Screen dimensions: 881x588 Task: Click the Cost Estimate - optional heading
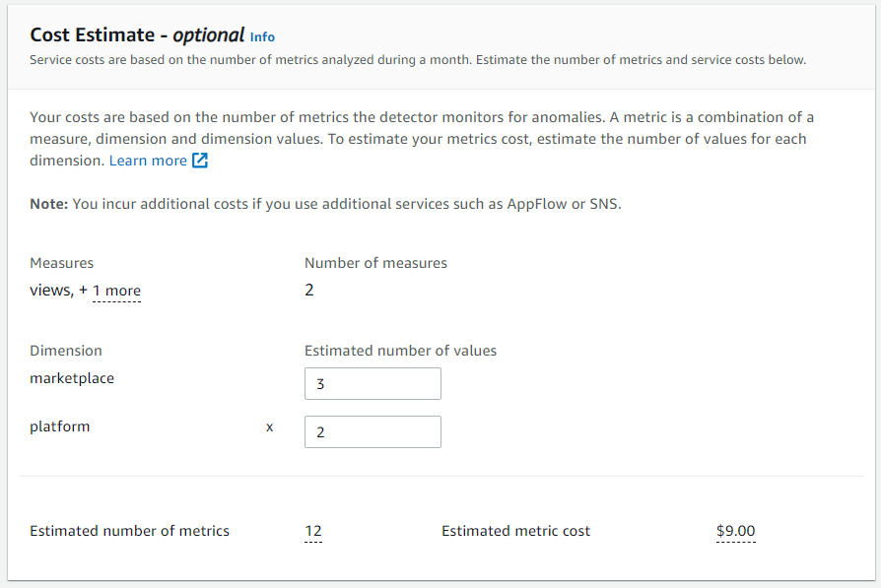(137, 35)
